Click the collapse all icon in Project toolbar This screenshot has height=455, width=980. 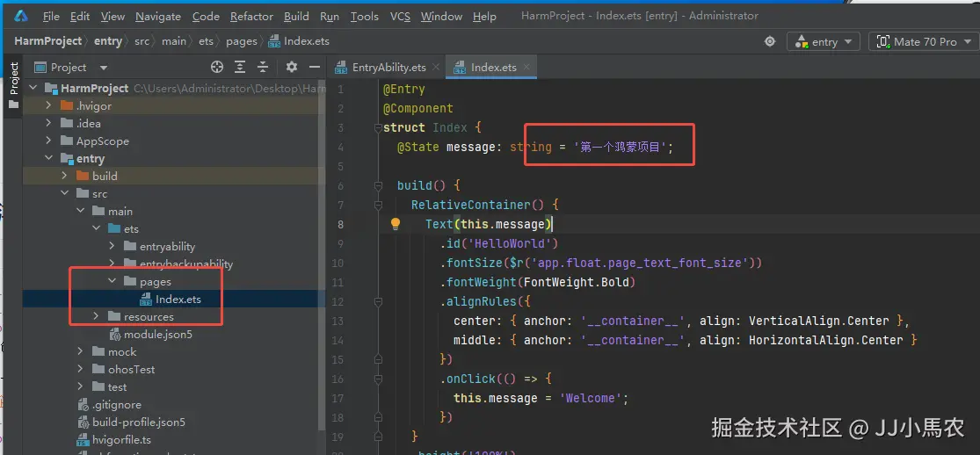click(263, 67)
